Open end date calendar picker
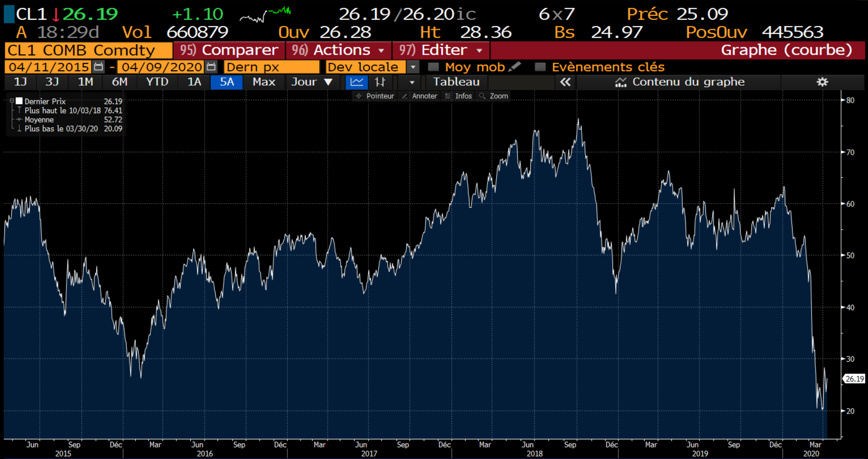Viewport: 868px width, 459px height. [x=211, y=67]
